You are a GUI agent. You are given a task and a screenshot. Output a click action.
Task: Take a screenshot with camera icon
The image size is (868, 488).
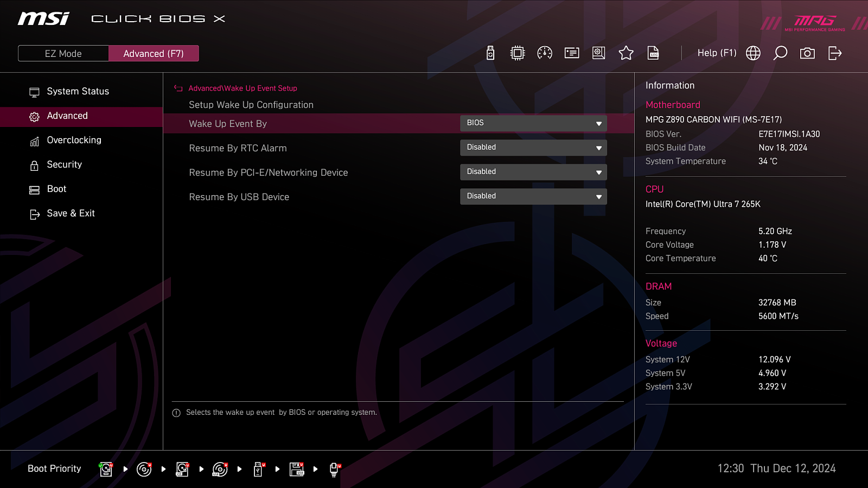807,53
